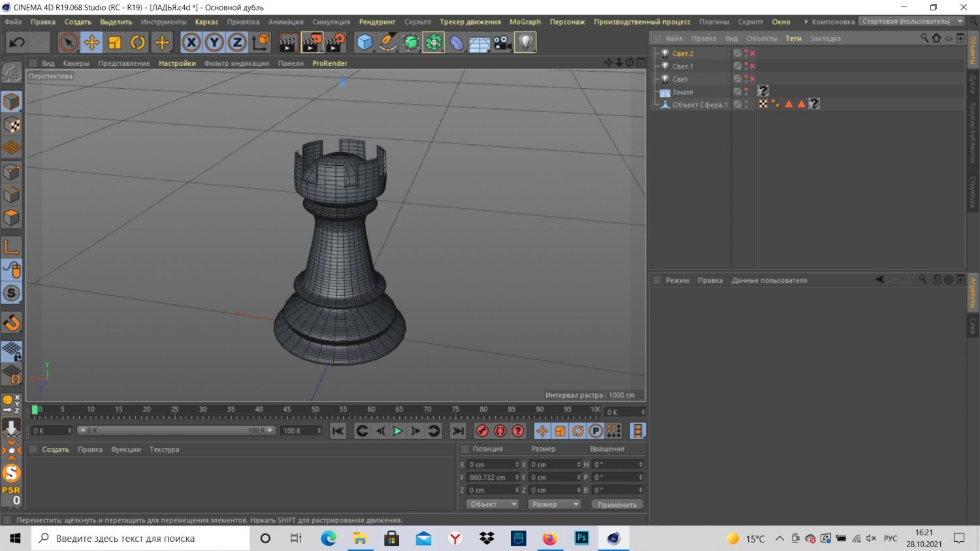
Task: Toggle the X axis lock
Action: 191,42
